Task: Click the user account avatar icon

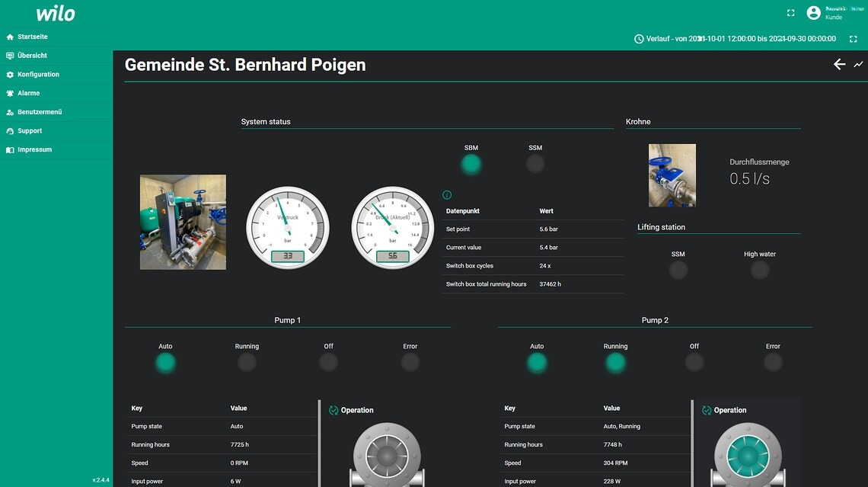Action: [813, 13]
